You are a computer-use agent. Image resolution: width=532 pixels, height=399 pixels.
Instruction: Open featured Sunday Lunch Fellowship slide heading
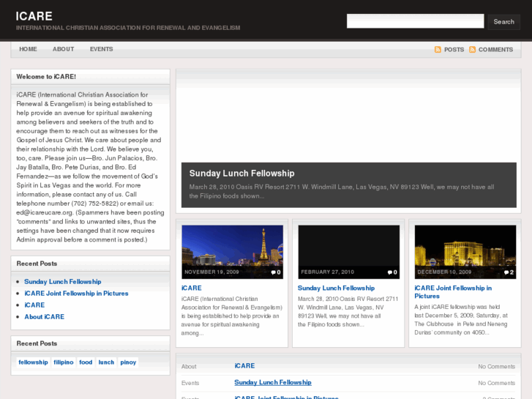click(x=242, y=174)
